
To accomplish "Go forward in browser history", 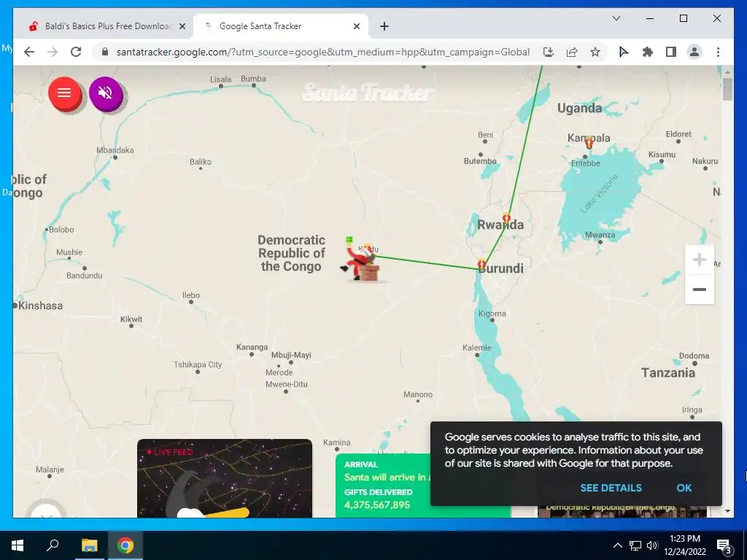I will pyautogui.click(x=53, y=52).
